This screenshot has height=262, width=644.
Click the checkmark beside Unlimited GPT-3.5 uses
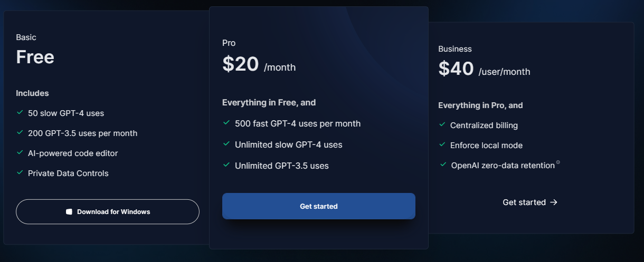(x=226, y=165)
